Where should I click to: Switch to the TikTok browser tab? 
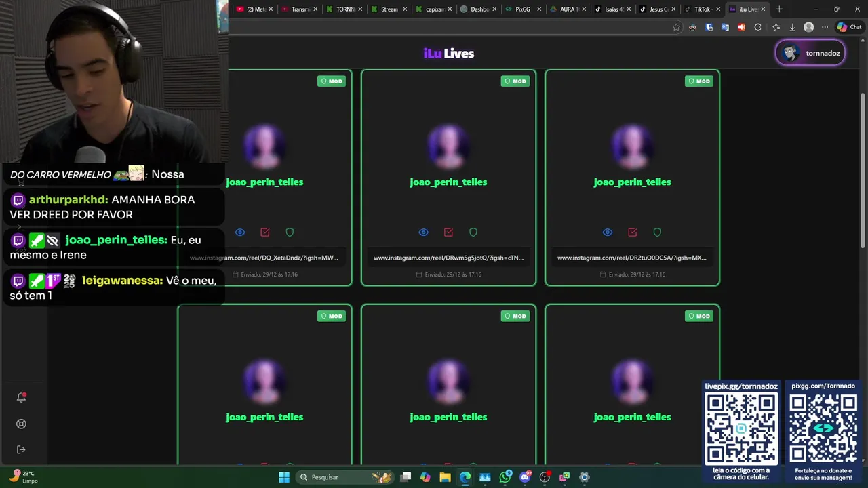pyautogui.click(x=702, y=9)
